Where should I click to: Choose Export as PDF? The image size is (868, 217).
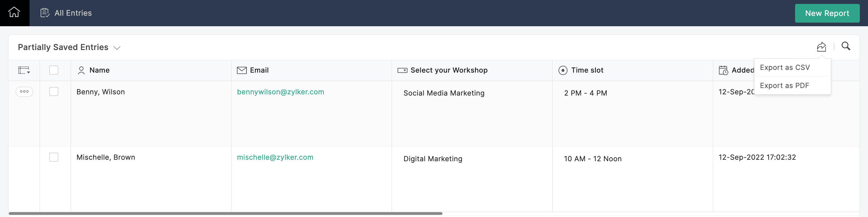pyautogui.click(x=784, y=86)
